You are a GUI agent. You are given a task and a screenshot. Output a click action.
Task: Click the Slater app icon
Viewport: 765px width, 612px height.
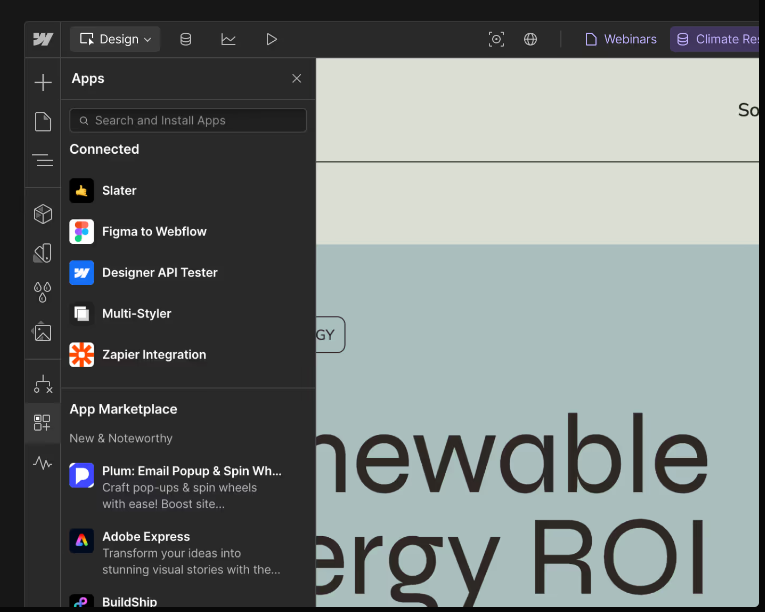[81, 190]
